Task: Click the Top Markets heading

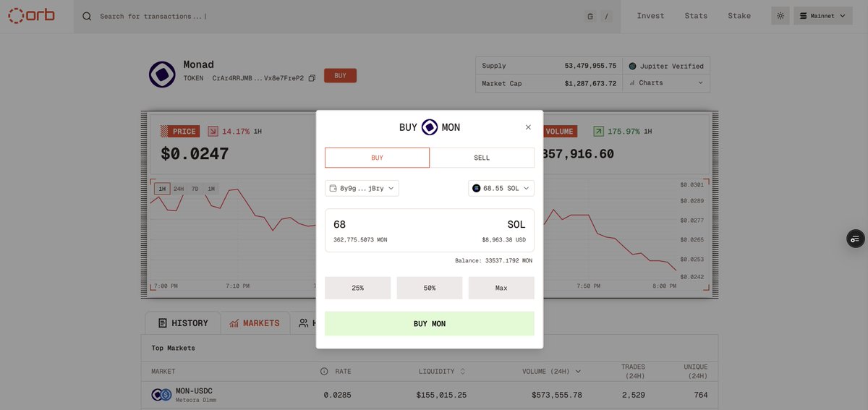Action: point(173,348)
